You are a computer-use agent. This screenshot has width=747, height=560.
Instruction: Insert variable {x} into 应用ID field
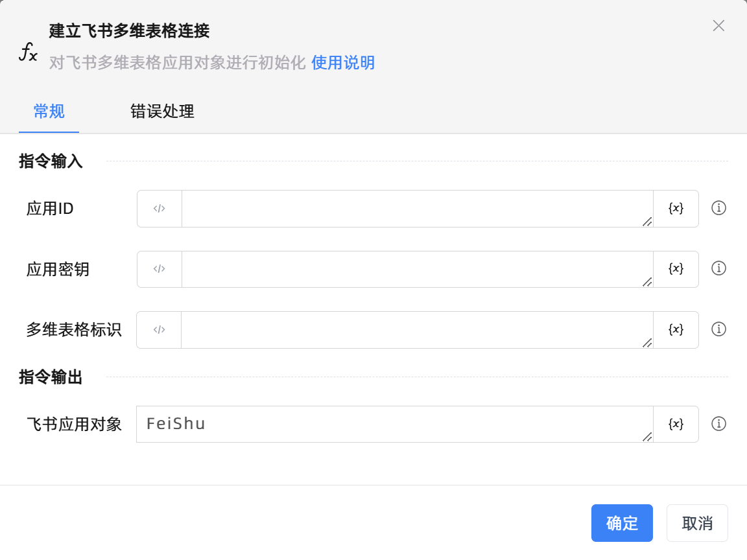pos(676,209)
